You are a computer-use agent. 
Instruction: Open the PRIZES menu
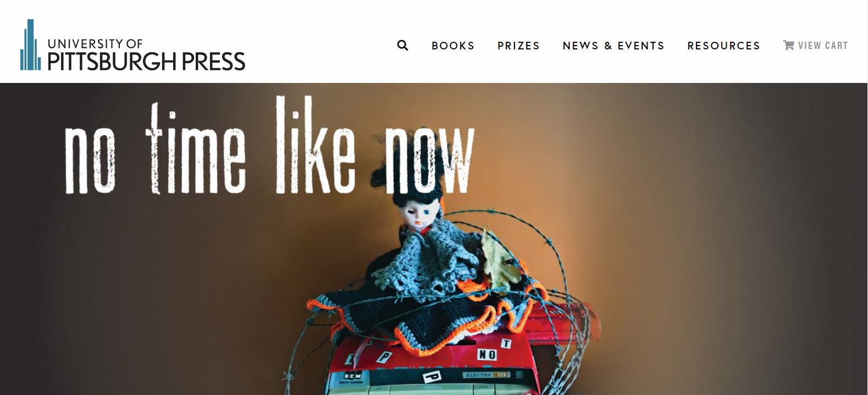(x=518, y=46)
